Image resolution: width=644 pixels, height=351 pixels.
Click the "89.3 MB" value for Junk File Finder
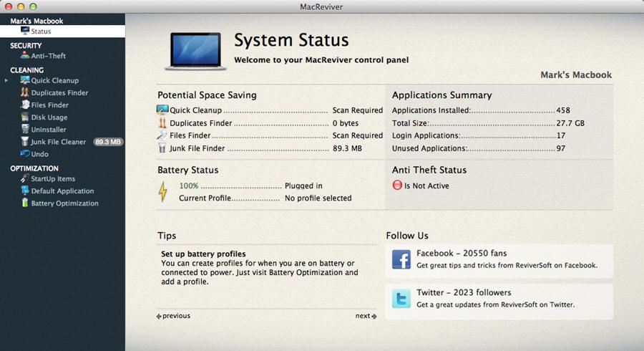coord(347,148)
